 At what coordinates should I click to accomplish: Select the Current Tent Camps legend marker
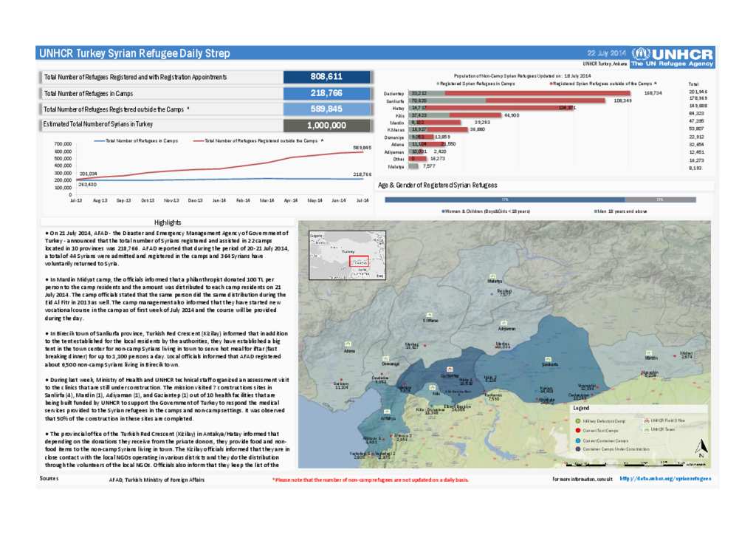(578, 431)
